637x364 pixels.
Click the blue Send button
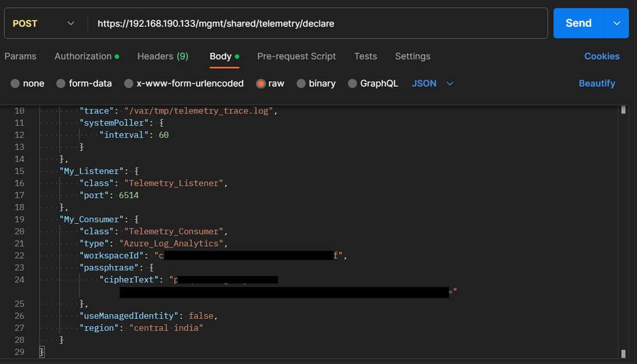[578, 23]
